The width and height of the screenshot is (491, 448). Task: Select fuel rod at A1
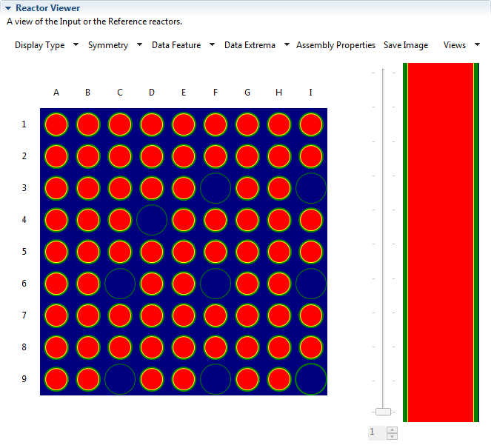56,124
